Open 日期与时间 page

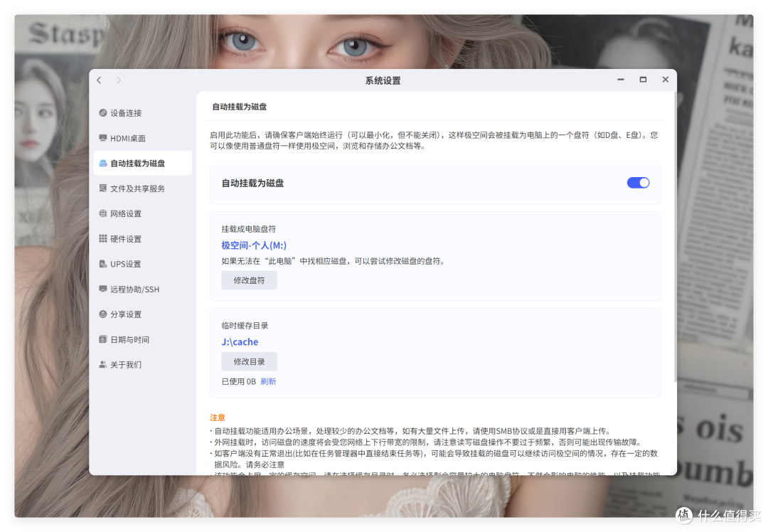click(142, 339)
